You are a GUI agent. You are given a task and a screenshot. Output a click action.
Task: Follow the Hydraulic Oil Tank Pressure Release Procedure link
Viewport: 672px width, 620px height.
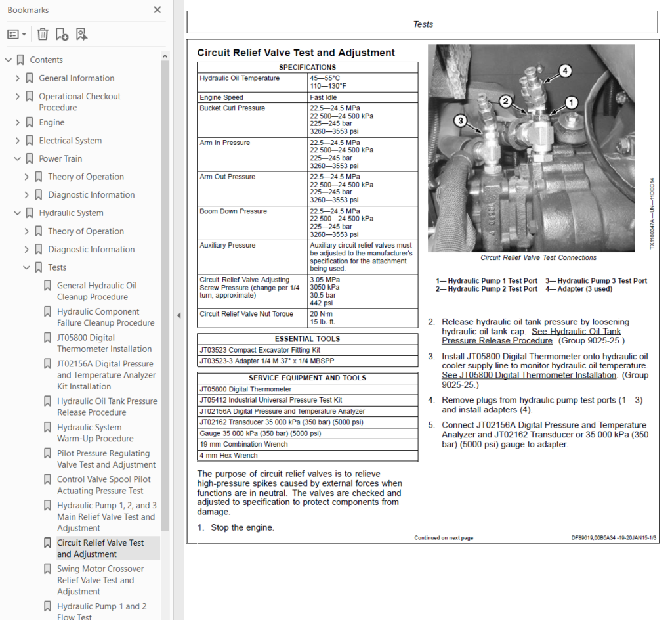[x=531, y=336]
